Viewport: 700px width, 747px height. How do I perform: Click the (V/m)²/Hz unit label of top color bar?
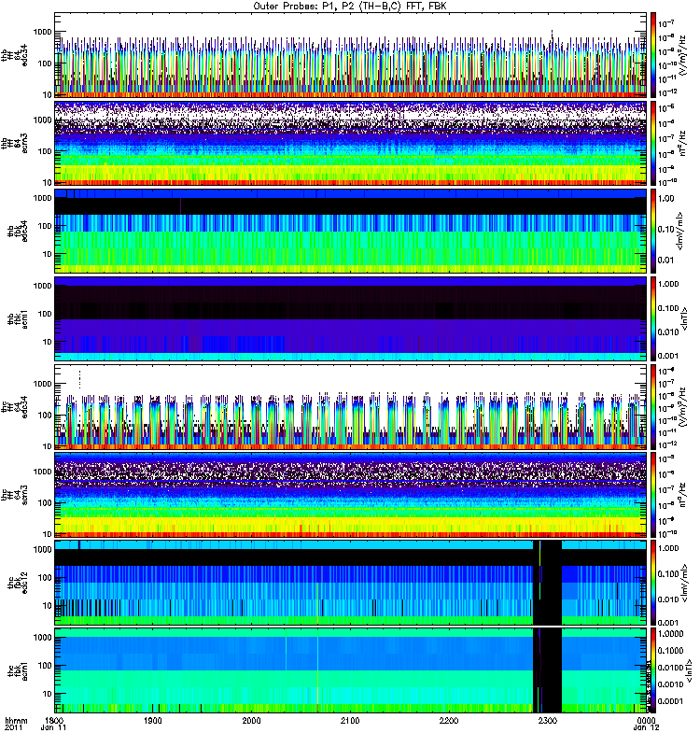682,55
